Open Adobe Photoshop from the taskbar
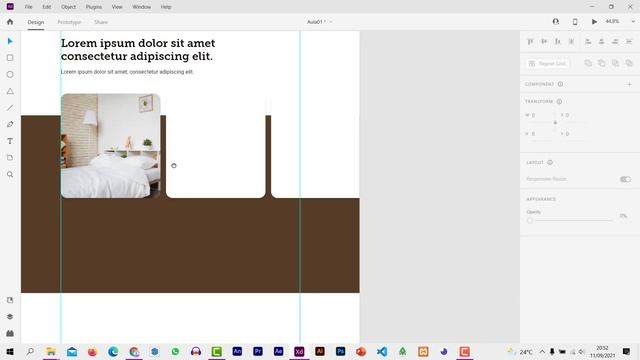The width and height of the screenshot is (640, 360). click(x=340, y=351)
